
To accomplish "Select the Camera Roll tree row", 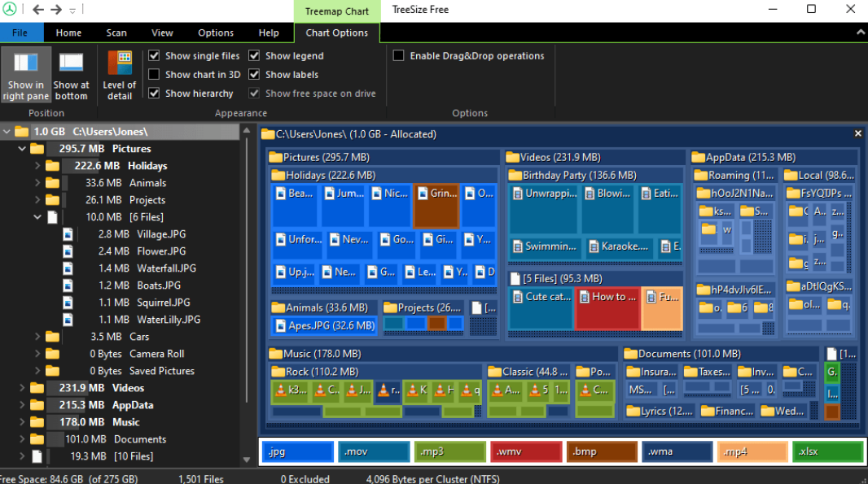I will tap(121, 354).
